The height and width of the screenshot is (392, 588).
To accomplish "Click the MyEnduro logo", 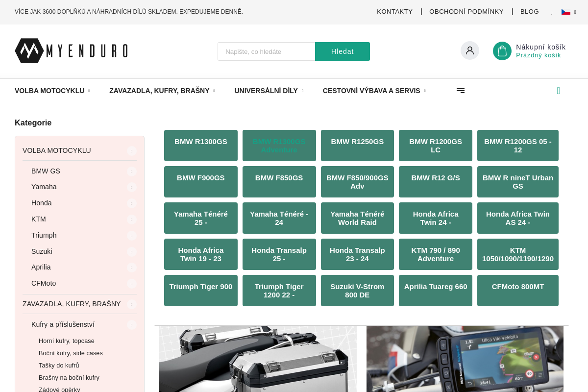I will point(71,51).
